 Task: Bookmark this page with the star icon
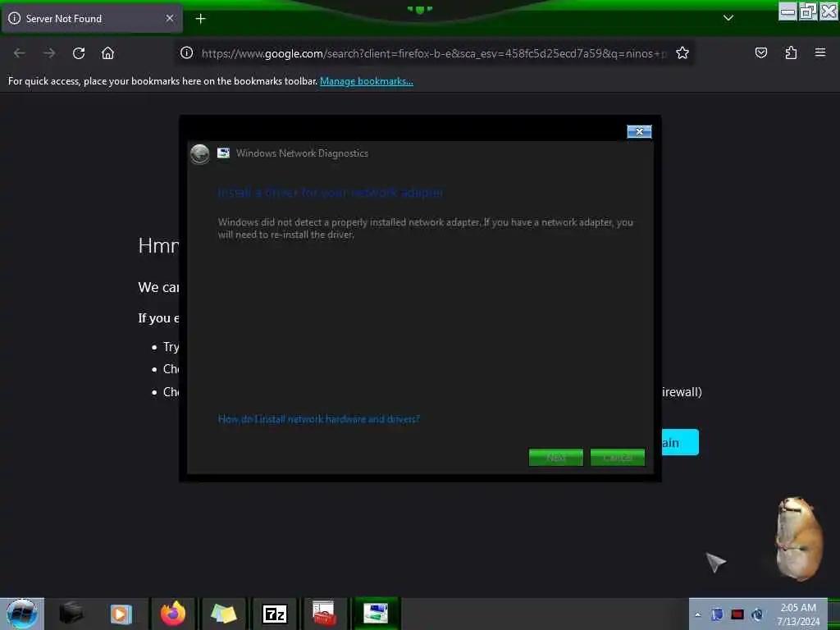682,52
